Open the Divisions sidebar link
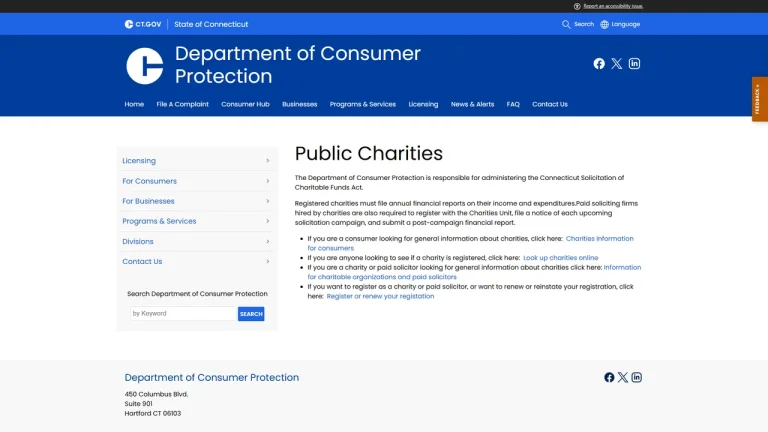768x432 pixels. [x=138, y=241]
